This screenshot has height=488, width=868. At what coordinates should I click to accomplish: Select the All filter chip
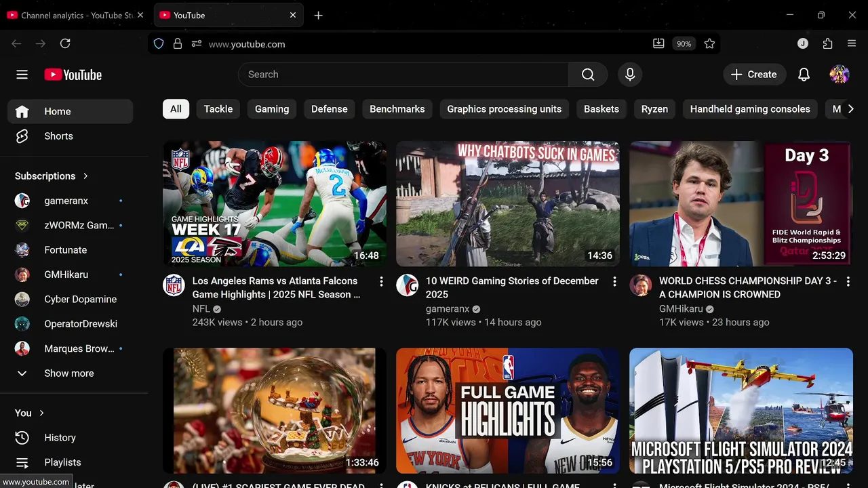point(176,109)
